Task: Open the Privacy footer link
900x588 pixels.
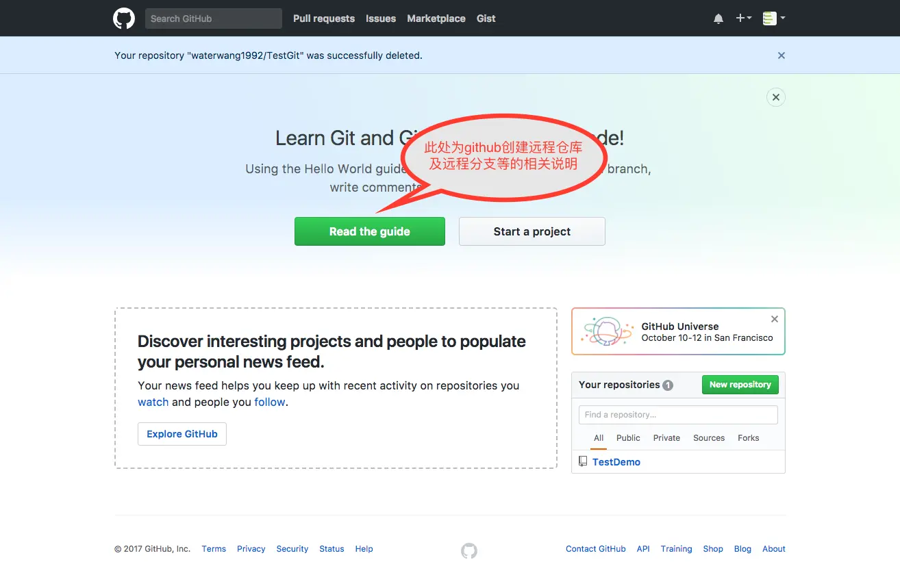Action: (251, 549)
